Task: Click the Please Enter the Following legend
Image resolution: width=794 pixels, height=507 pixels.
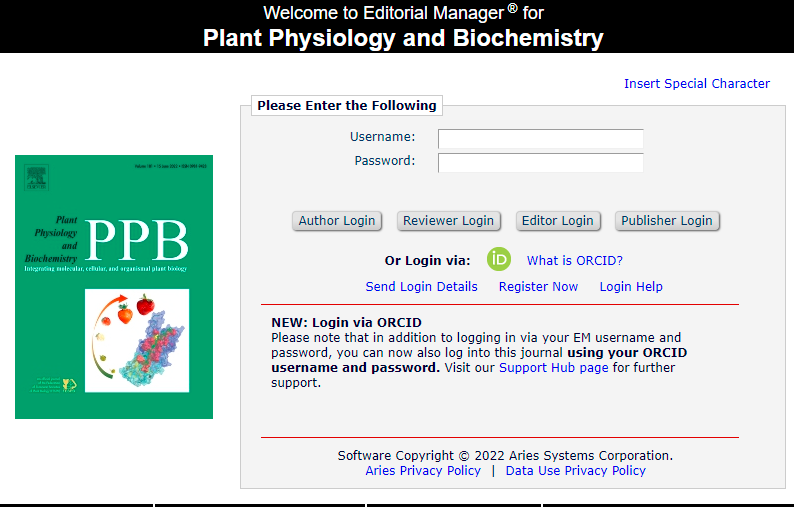Action: 346,106
